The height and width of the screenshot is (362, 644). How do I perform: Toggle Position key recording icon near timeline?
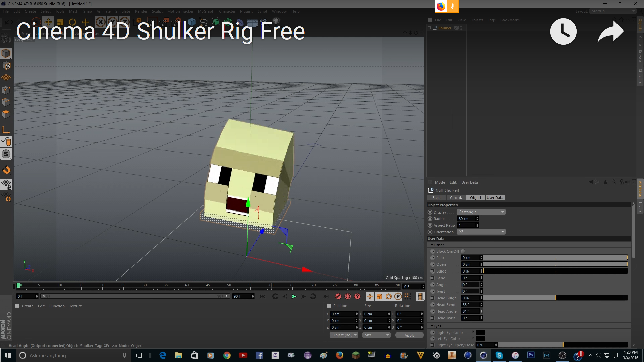pos(370,296)
